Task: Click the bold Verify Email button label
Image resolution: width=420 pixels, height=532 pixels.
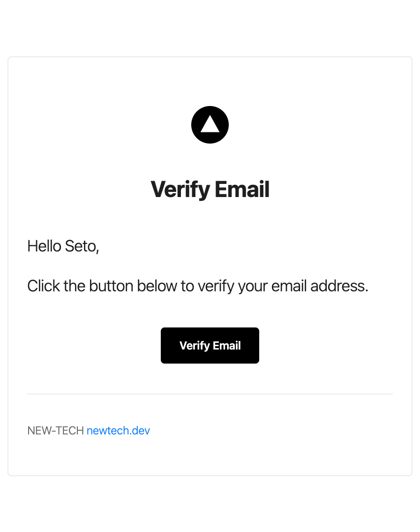Action: pyautogui.click(x=210, y=345)
